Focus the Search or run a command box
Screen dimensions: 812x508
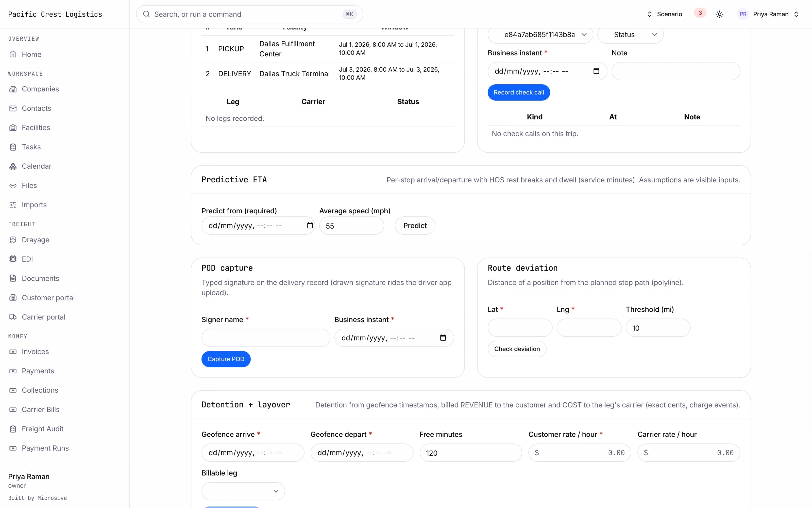pyautogui.click(x=249, y=14)
